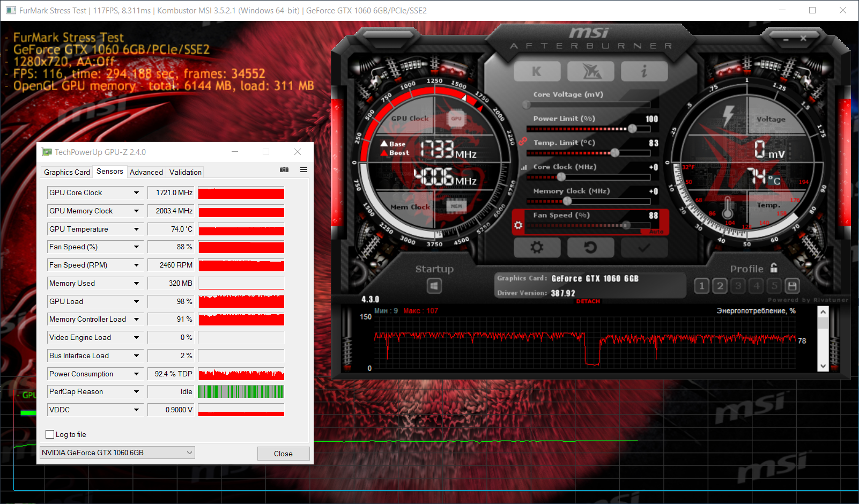This screenshot has height=504, width=859.
Task: Open the NVIDIA GeForce GTX 1060 6GB selector
Action: pos(117,453)
